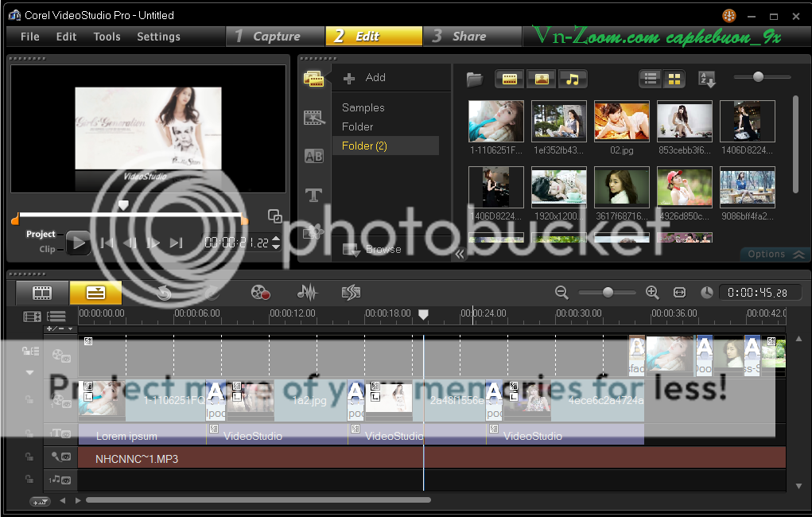The width and height of the screenshot is (812, 517).
Task: Select the Lorem ipsum title clip
Action: coord(142,435)
